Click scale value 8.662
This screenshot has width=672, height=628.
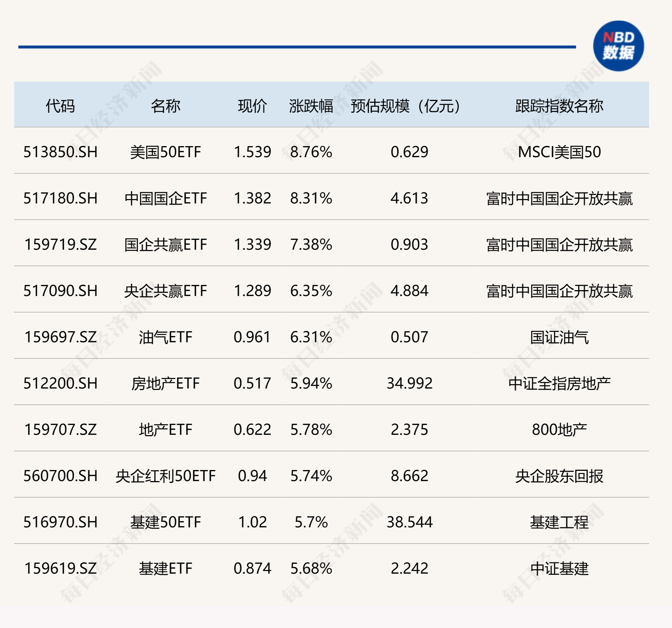[x=409, y=476]
